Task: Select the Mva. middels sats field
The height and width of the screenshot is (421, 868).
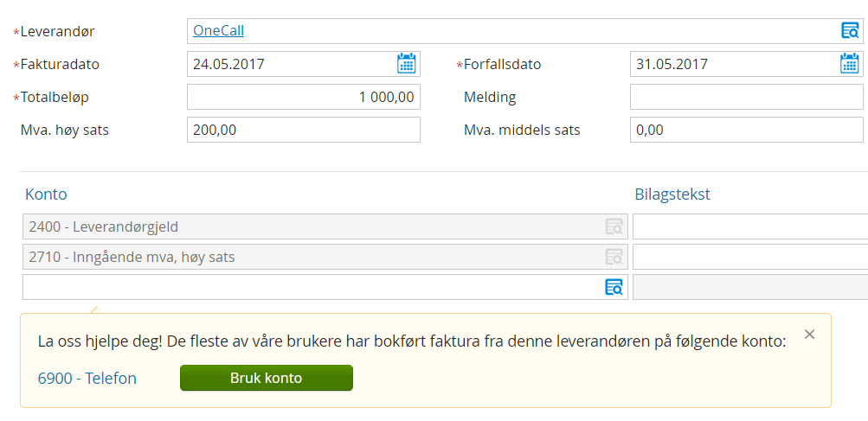Action: 746,130
